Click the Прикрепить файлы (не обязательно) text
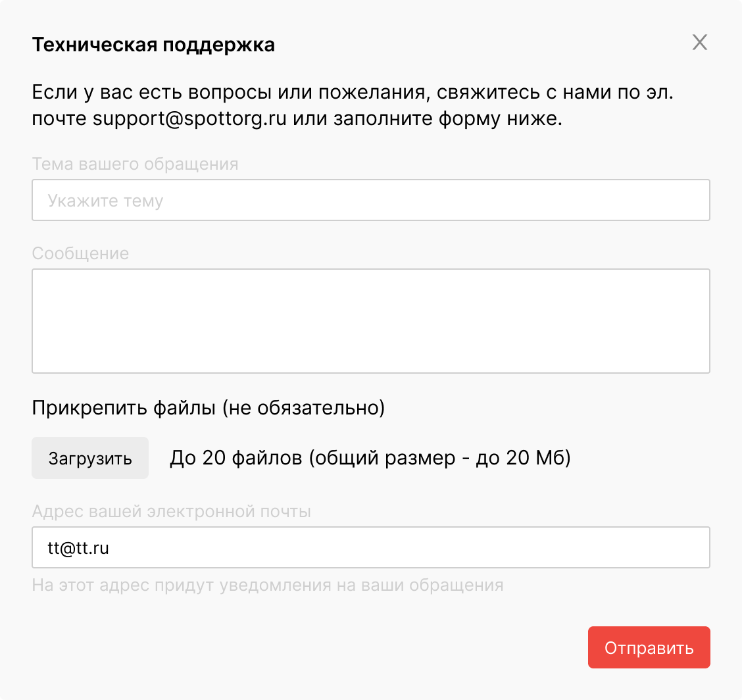 click(x=208, y=408)
